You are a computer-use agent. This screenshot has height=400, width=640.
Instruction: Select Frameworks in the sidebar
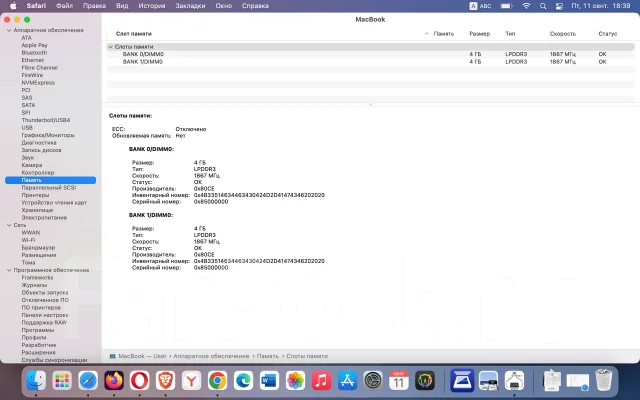click(x=37, y=278)
